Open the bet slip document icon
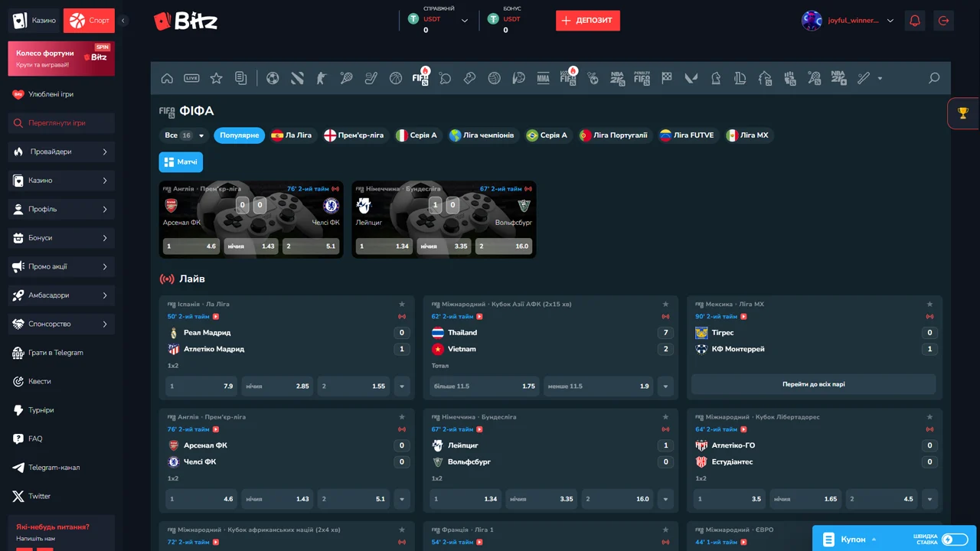This screenshot has height=551, width=980. pos(240,78)
